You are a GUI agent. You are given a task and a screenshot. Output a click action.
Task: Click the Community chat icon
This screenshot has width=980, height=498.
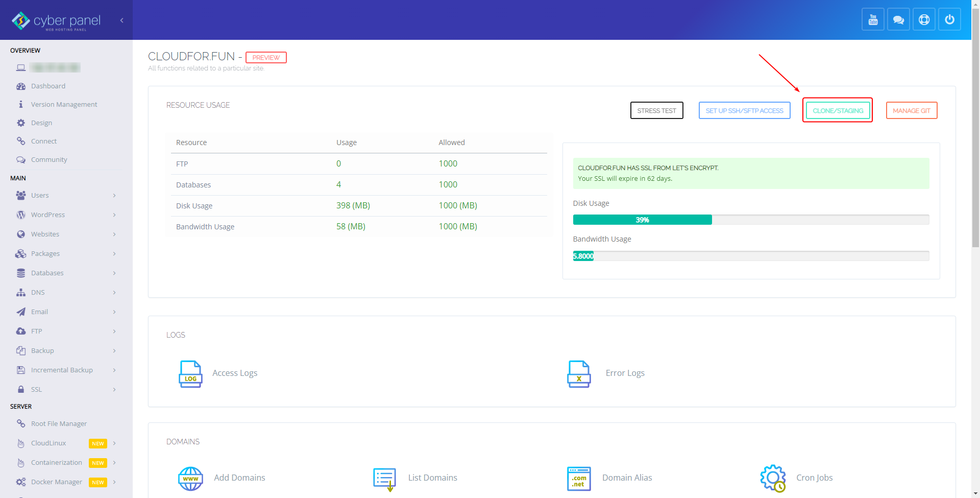[21, 160]
